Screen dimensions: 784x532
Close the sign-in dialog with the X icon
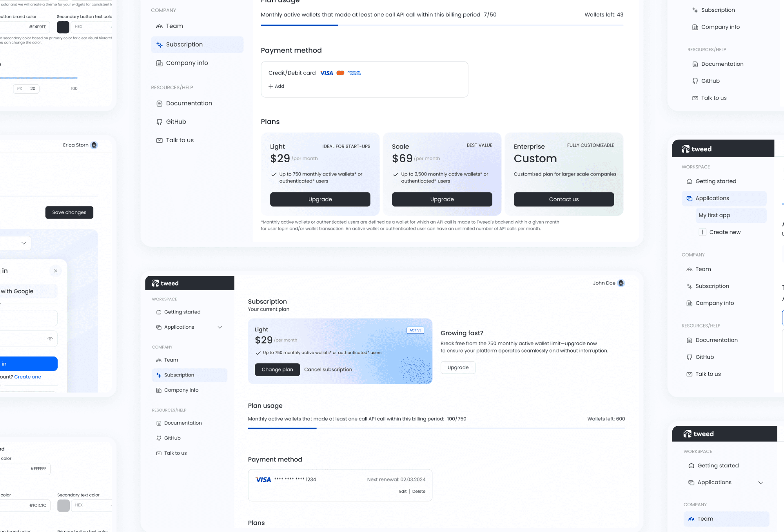click(x=56, y=271)
